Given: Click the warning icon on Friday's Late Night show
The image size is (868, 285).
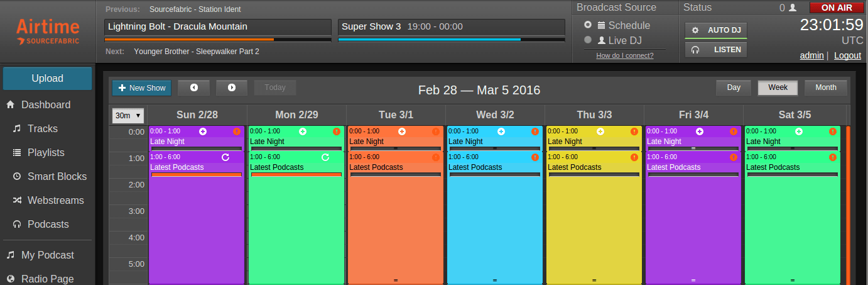Looking at the screenshot, I should click(x=734, y=131).
